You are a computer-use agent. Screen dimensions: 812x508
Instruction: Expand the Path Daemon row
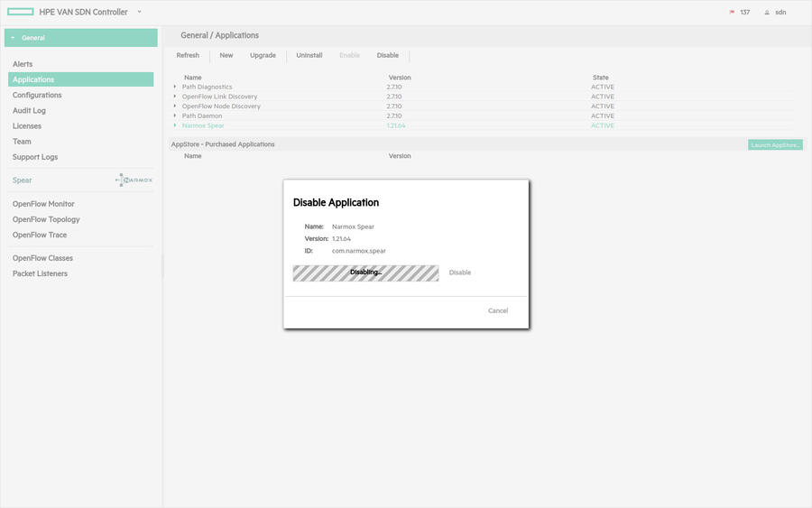(x=175, y=115)
